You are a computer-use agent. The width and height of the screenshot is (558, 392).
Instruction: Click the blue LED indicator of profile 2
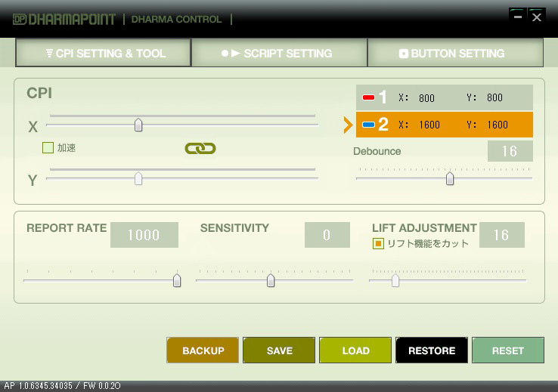pyautogui.click(x=368, y=125)
